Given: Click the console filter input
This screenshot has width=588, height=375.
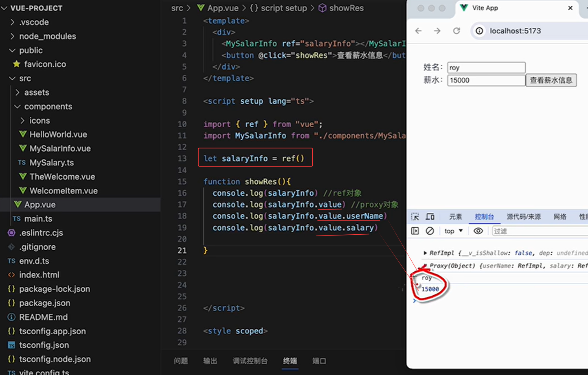Looking at the screenshot, I should pos(540,231).
